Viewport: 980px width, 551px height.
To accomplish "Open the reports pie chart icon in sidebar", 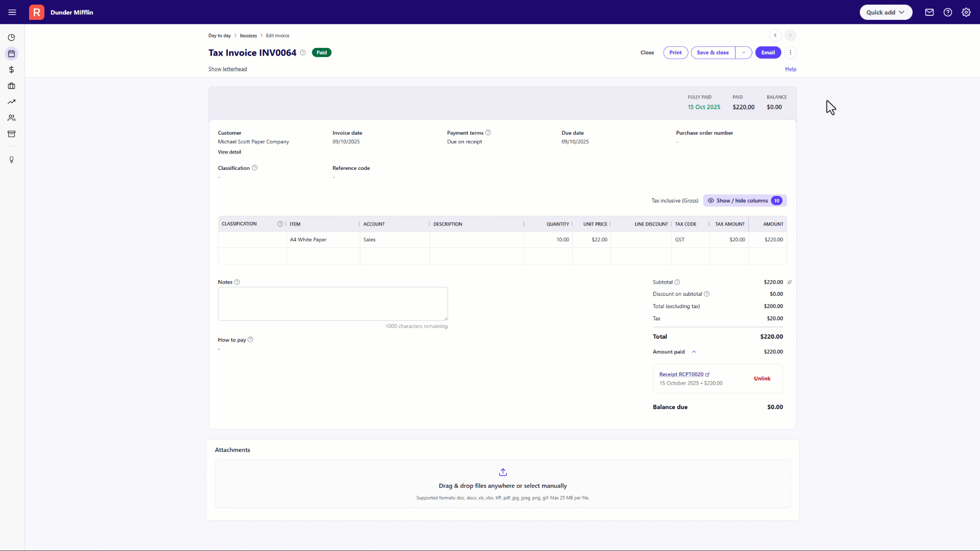I will click(x=11, y=37).
